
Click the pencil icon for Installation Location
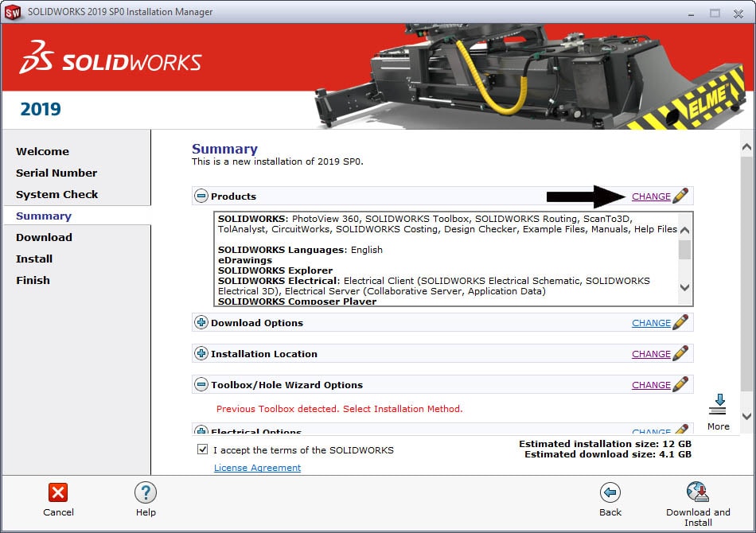coord(680,353)
